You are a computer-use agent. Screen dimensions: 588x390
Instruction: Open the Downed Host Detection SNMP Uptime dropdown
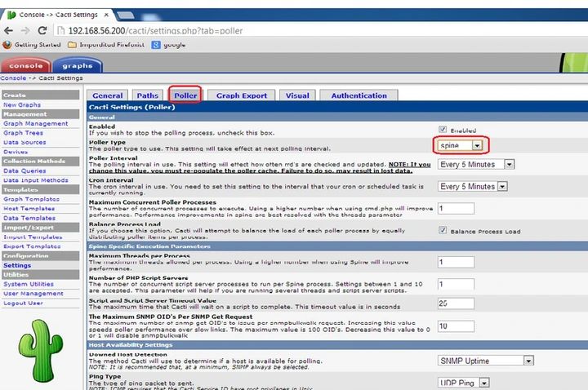tap(485, 361)
